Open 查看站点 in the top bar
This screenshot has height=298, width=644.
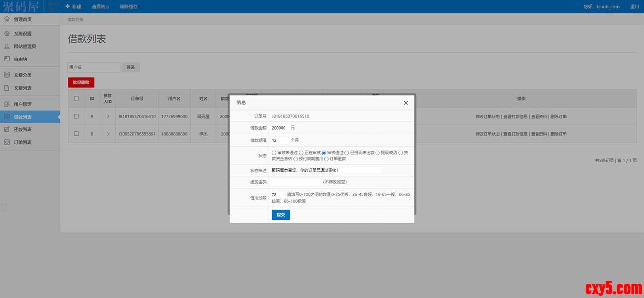(x=101, y=7)
